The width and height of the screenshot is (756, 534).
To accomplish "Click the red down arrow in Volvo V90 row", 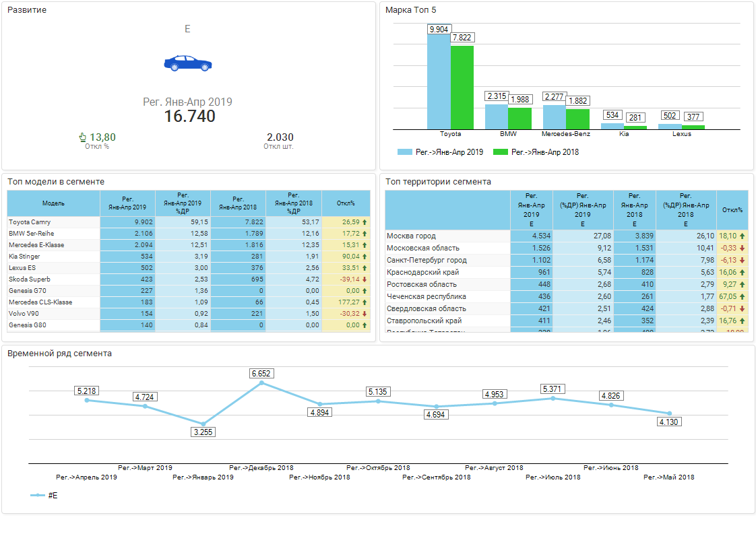I will click(365, 314).
